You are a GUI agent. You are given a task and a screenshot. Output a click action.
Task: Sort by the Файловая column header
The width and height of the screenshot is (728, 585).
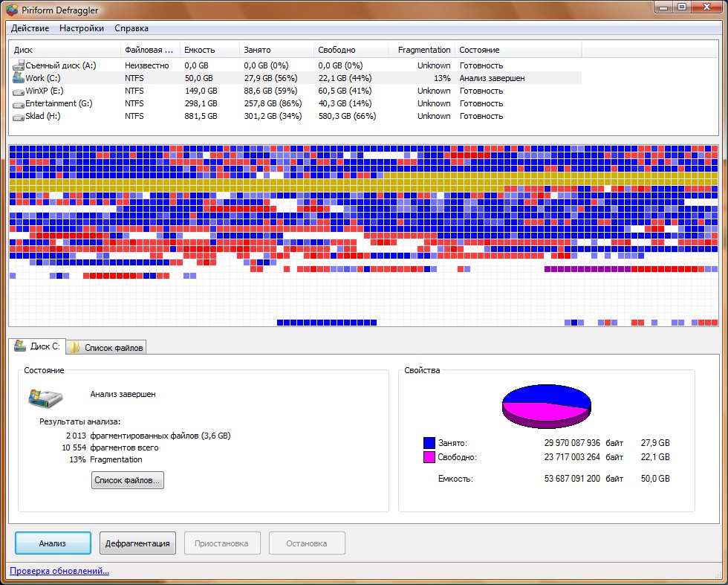coord(150,50)
